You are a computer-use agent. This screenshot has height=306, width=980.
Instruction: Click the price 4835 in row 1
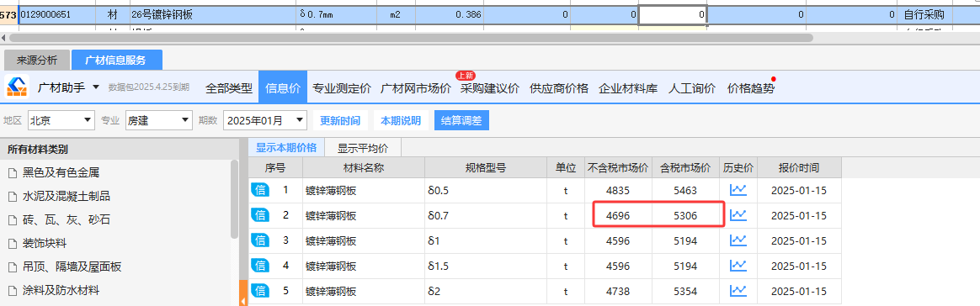click(x=617, y=190)
